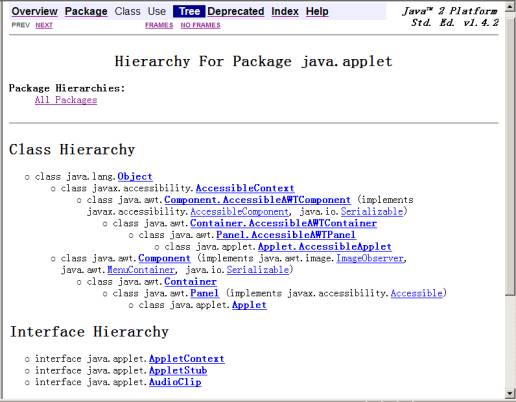Viewport: 516px width, 402px height.
Task: Open the AccessibleContext class link
Action: tap(245, 188)
